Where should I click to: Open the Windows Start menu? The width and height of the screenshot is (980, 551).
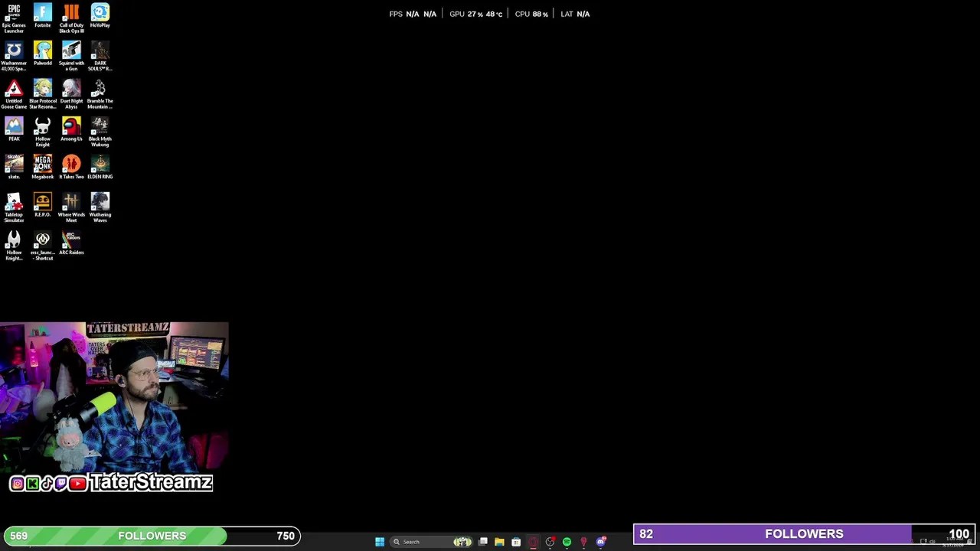(x=380, y=542)
